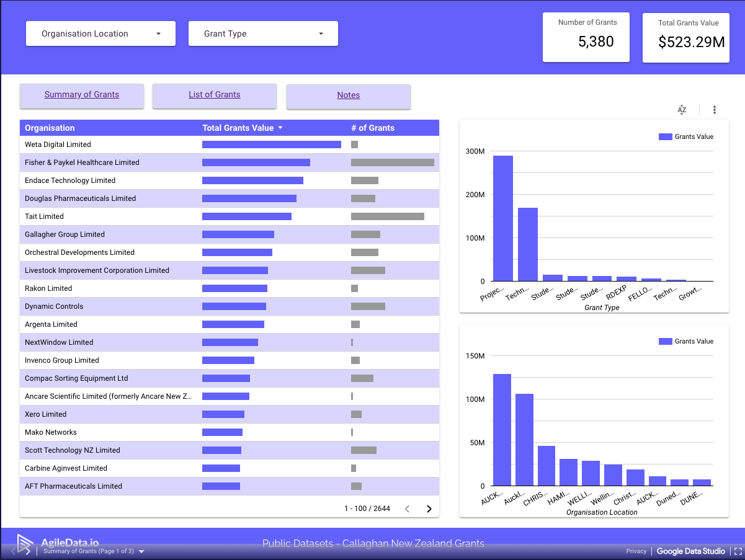Image resolution: width=745 pixels, height=560 pixels.
Task: Select the Dynamic Controls row
Action: coord(230,306)
